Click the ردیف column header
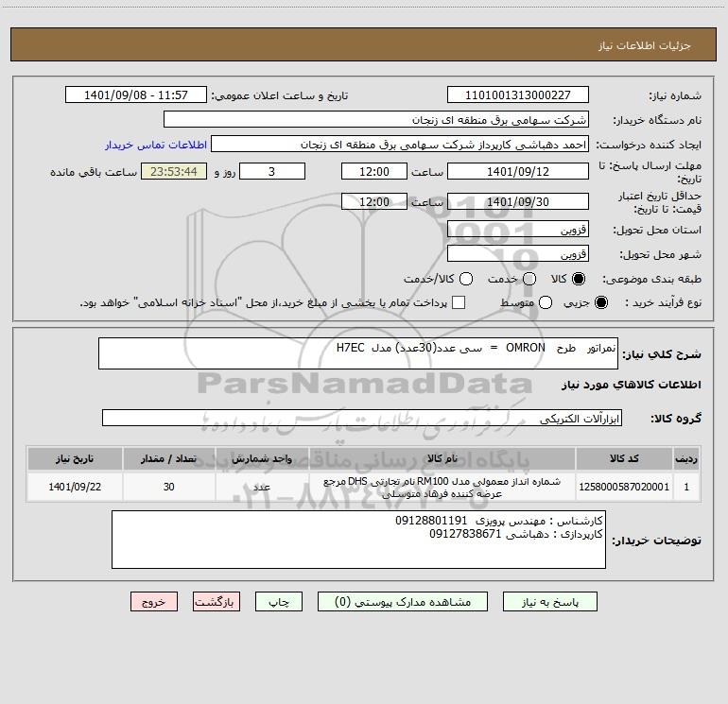This screenshot has width=728, height=704. point(686,458)
